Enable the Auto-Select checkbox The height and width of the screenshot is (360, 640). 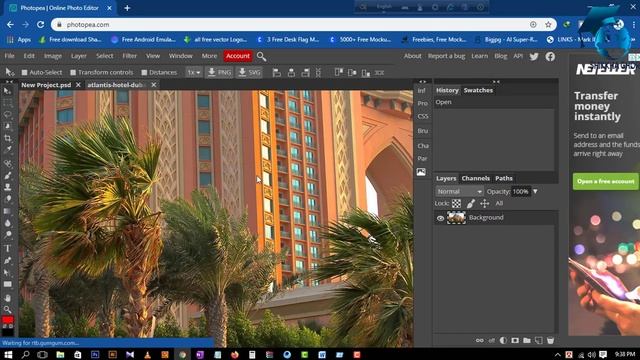point(24,72)
